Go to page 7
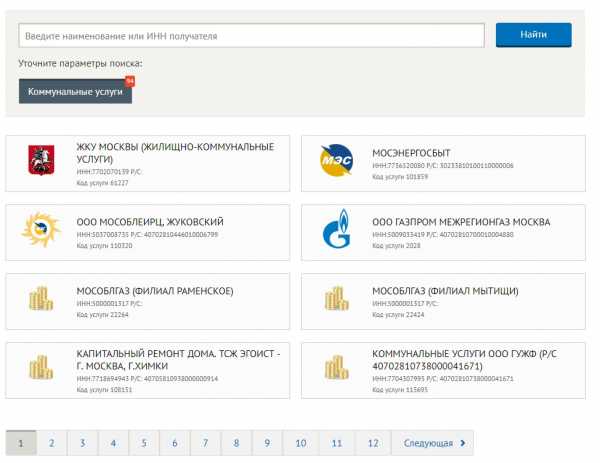Image resolution: width=600 pixels, height=463 pixels. coord(205,443)
